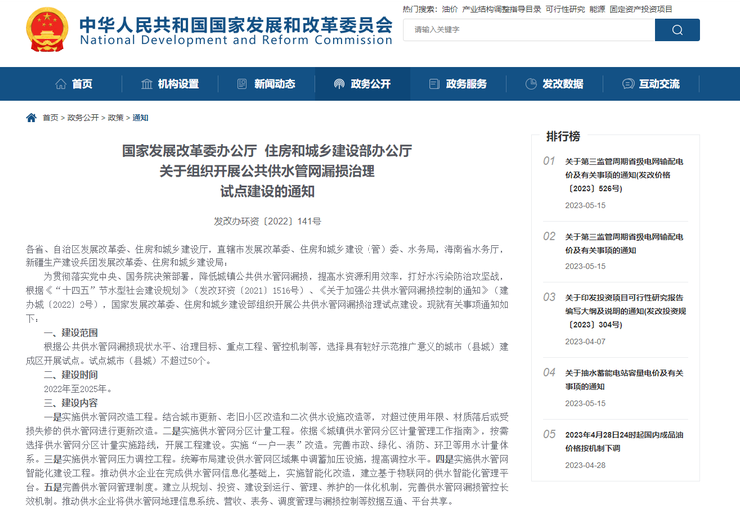Click 首页 in the breadcrumb

[50, 118]
